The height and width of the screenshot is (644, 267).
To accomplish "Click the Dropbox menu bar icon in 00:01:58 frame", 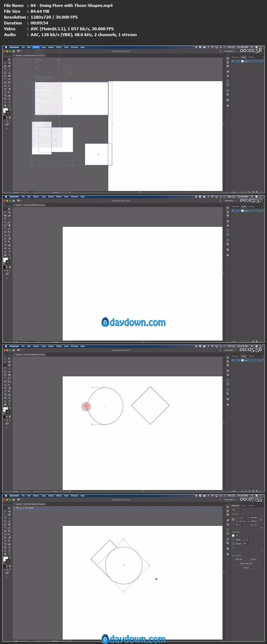I will pyautogui.click(x=200, y=47).
